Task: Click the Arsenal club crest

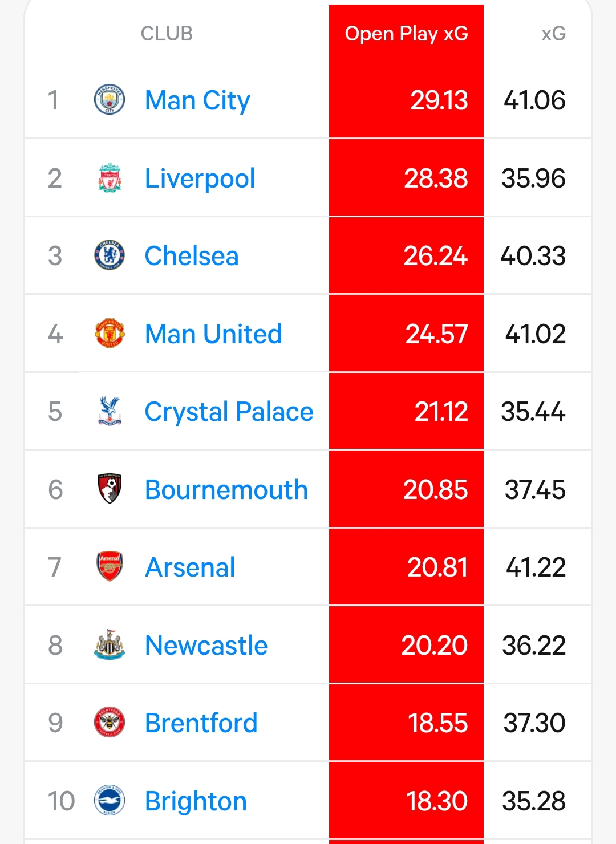Action: pos(109,567)
